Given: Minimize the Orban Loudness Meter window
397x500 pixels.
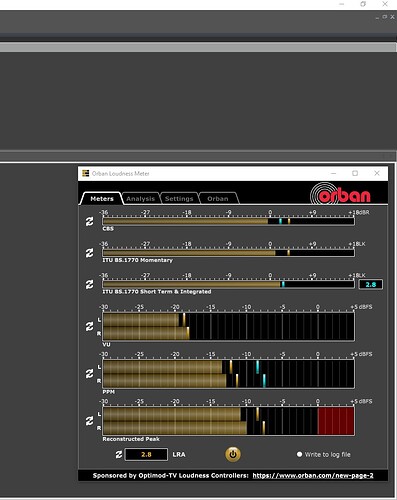Looking at the screenshot, I should pyautogui.click(x=333, y=173).
